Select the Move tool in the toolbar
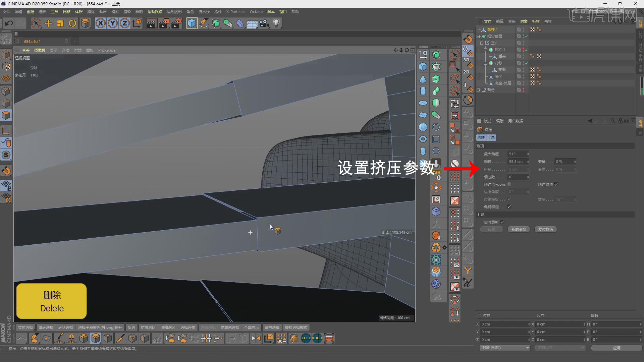This screenshot has height=362, width=644. (48, 23)
